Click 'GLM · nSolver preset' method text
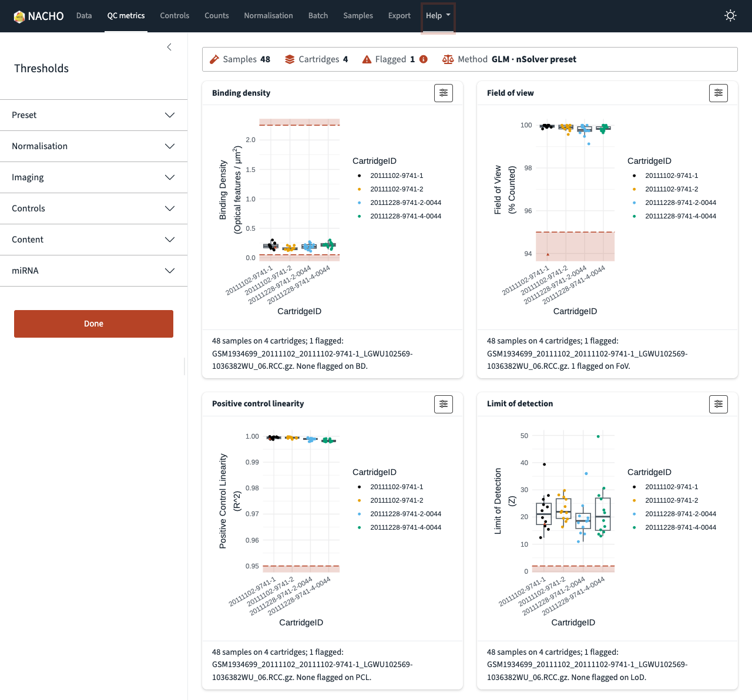Screen dimensions: 752x700 [534, 59]
